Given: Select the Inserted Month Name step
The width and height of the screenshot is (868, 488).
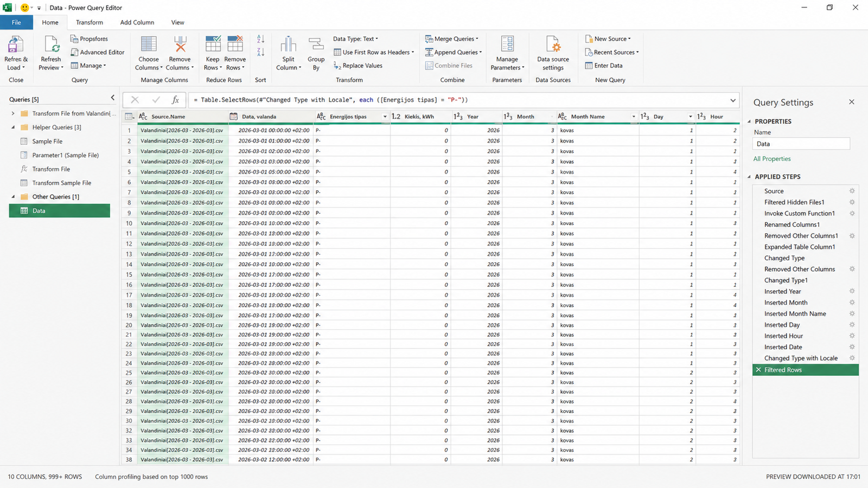Looking at the screenshot, I should click(806, 314).
